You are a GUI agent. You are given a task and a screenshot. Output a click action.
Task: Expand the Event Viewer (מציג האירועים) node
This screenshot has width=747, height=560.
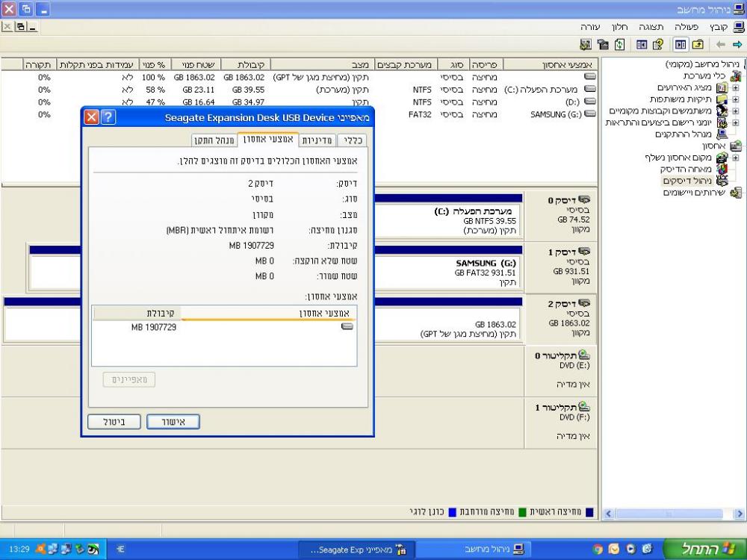(736, 88)
